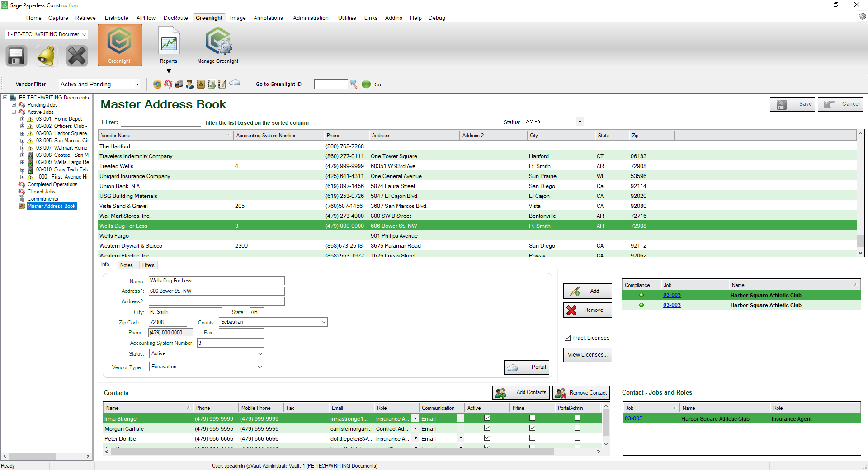
Task: Click the golden bell notification icon
Action: tap(46, 56)
